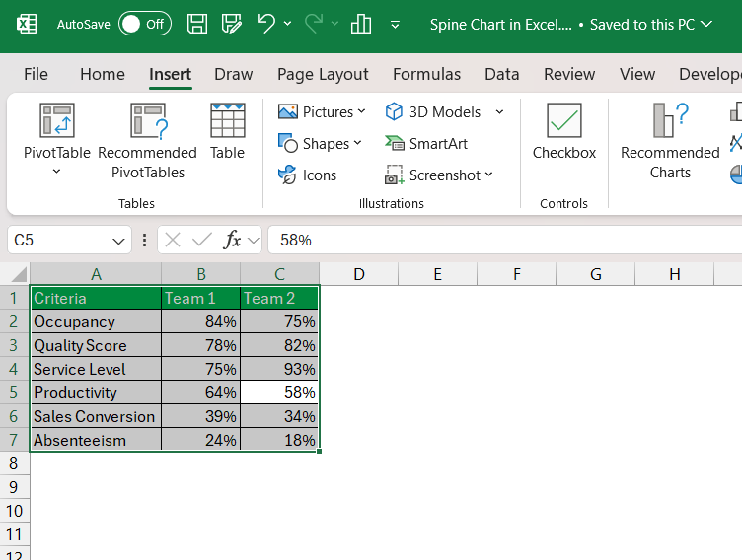
Task: Click the 39% cell for Sales Conversion
Action: click(x=201, y=416)
